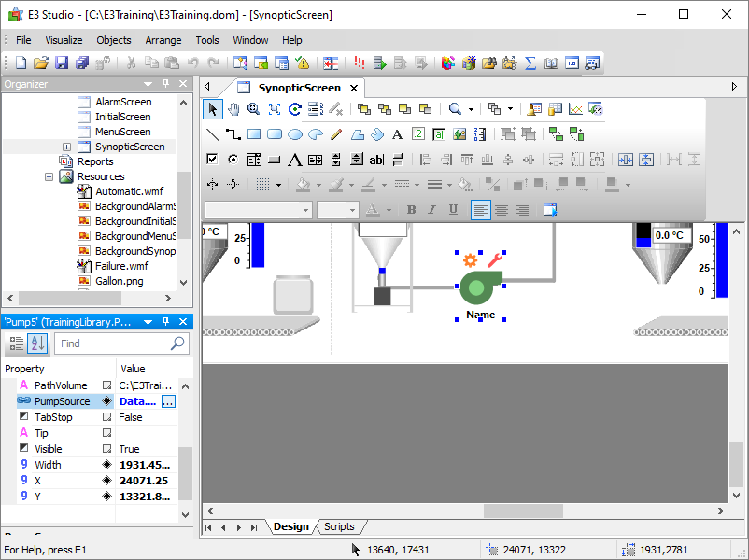Open the font name dropdown
Image resolution: width=749 pixels, height=560 pixels.
(305, 210)
